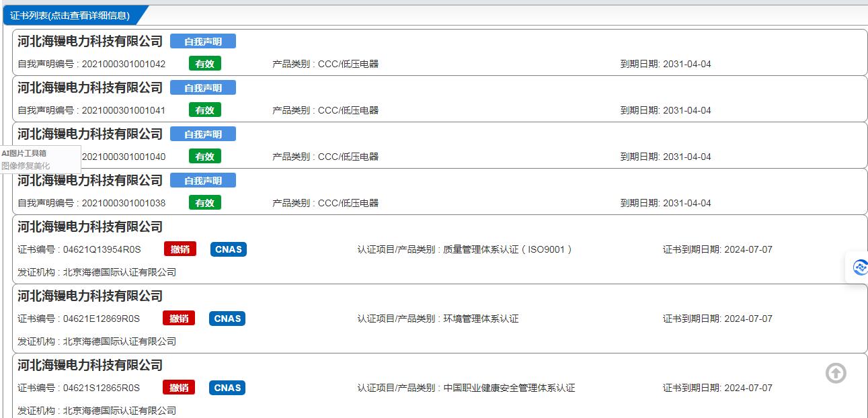Click 图像修复美化 overlay option
This screenshot has width=868, height=418.
click(x=26, y=165)
